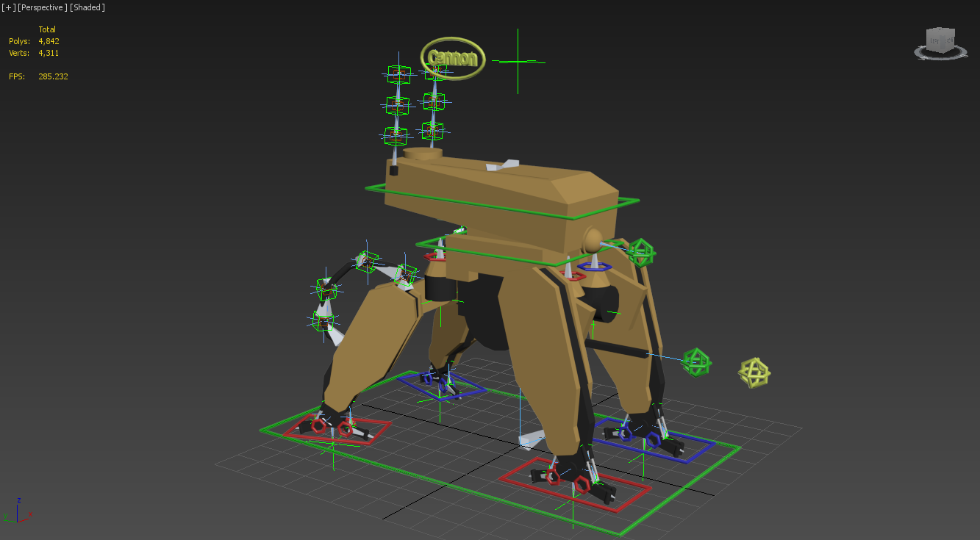980x540 pixels.
Task: Click the Polys total value 4,842
Action: coord(49,41)
